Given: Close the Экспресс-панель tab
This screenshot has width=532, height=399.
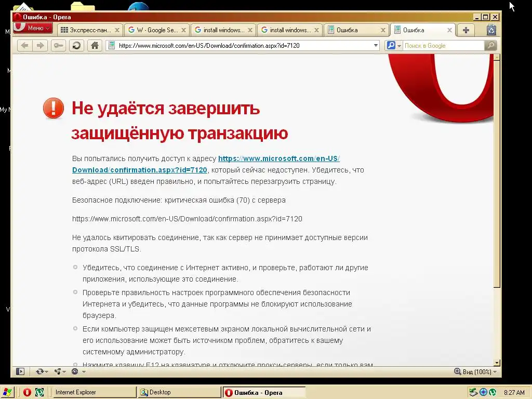Looking at the screenshot, I should 117,30.
